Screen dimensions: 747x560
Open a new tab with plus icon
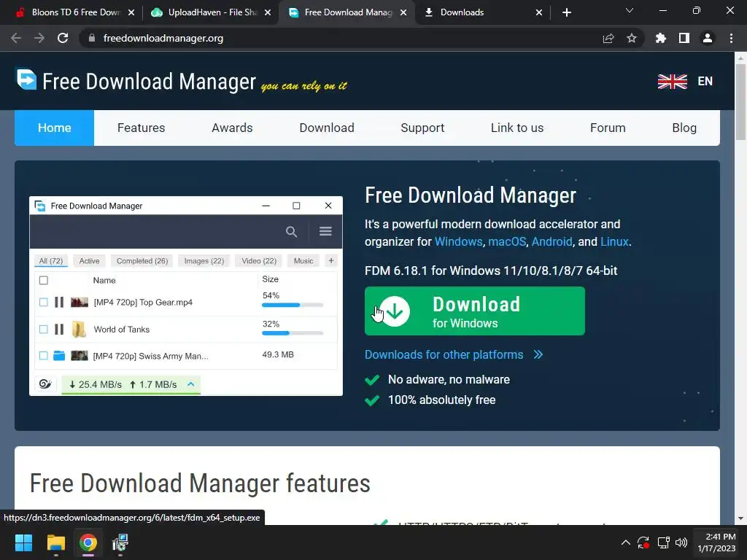pyautogui.click(x=566, y=12)
